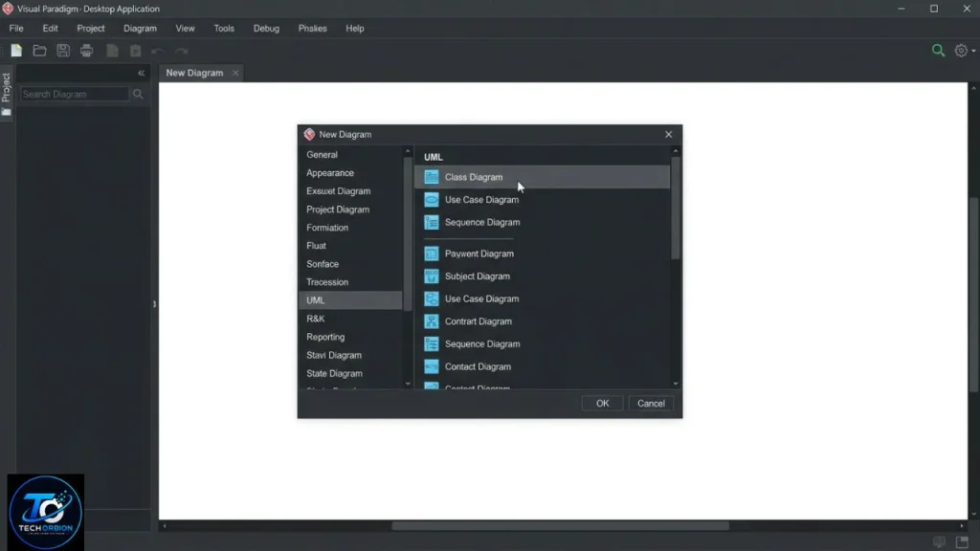Viewport: 980px width, 551px height.
Task: Click the gray document toolbar icon
Action: pos(113,52)
